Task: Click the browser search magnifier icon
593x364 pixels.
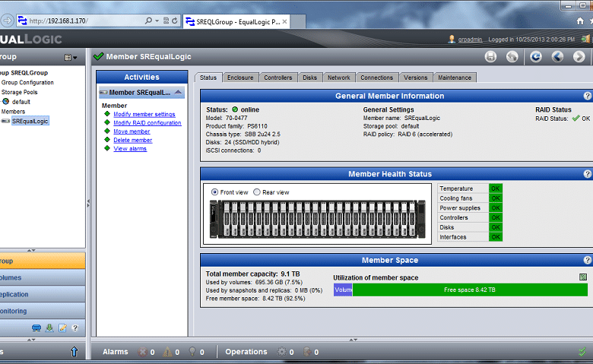Action: coord(148,21)
